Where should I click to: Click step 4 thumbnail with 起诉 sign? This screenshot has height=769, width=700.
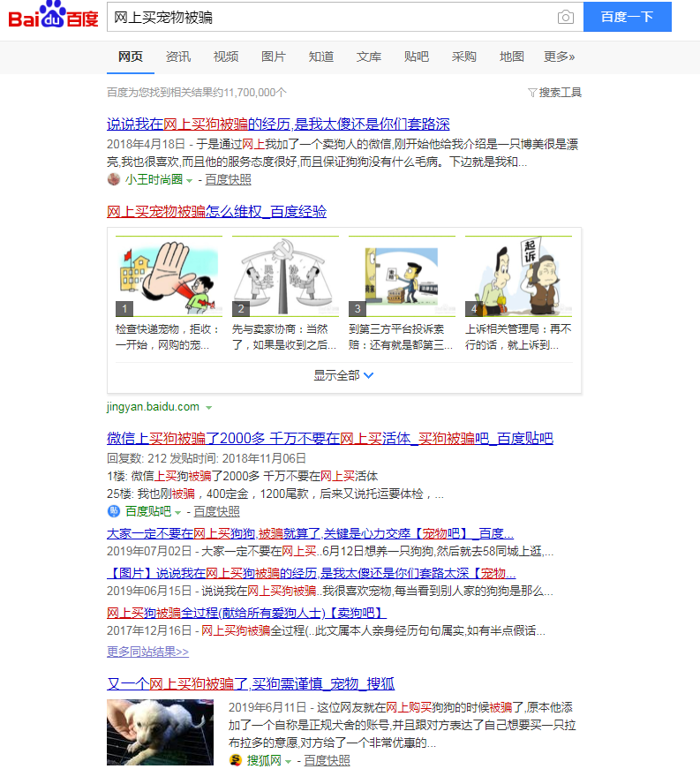click(519, 276)
